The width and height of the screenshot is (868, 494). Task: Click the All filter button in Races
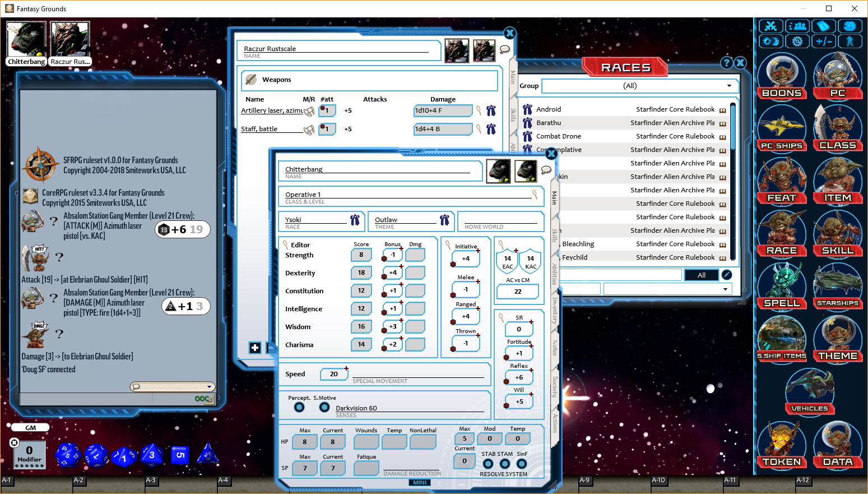click(701, 275)
